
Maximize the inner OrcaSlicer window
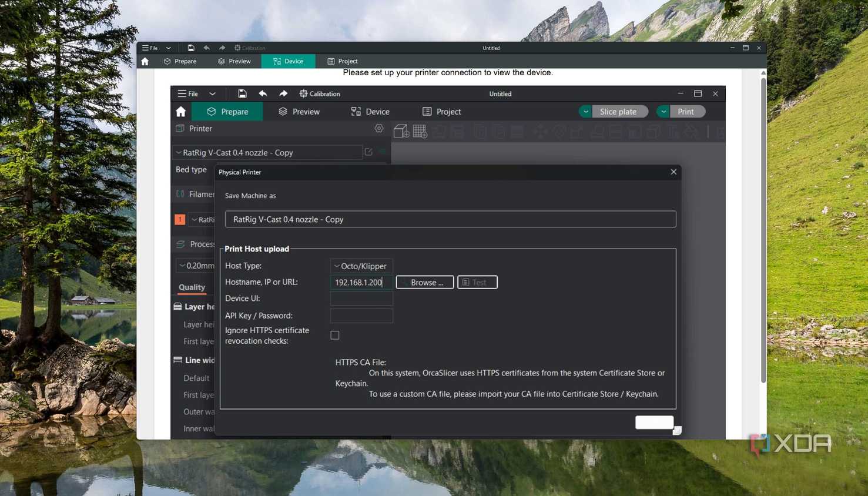pos(698,93)
